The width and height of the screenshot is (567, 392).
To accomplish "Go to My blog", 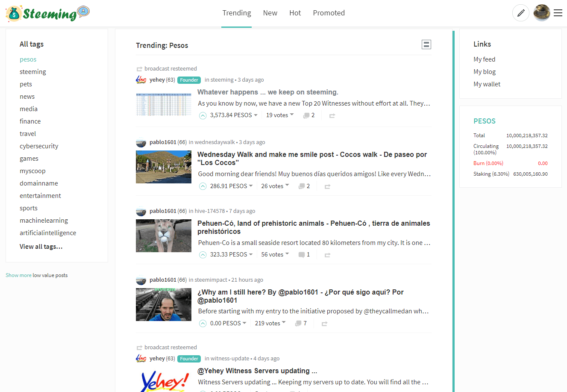I will click(485, 72).
